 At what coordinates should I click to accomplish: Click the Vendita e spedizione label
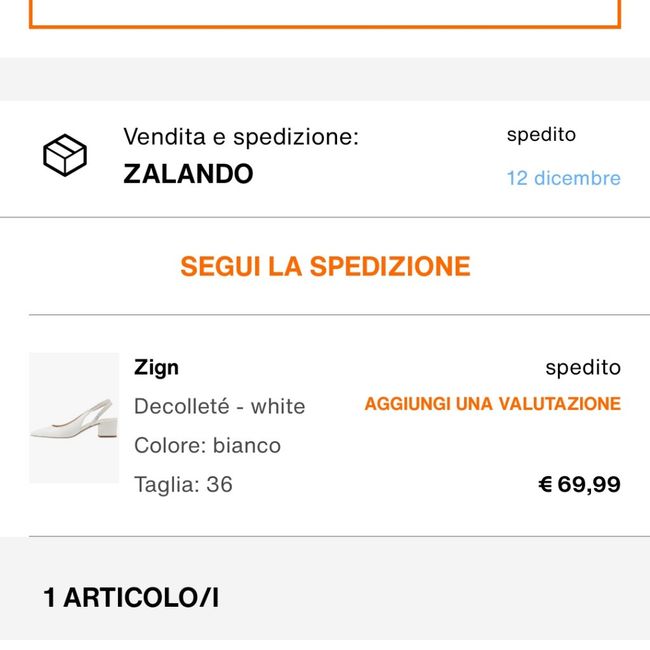[240, 137]
